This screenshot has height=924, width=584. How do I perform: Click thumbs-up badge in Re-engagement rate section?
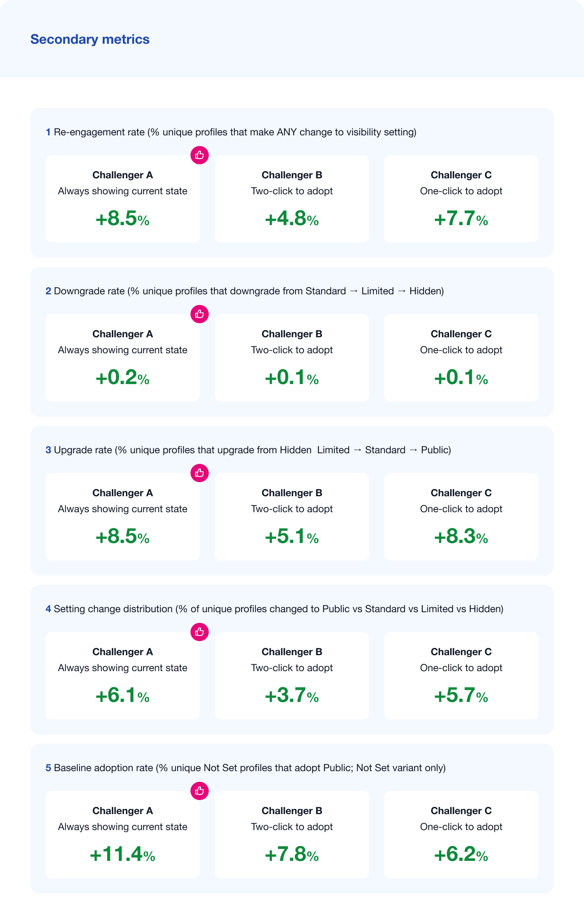tap(200, 155)
